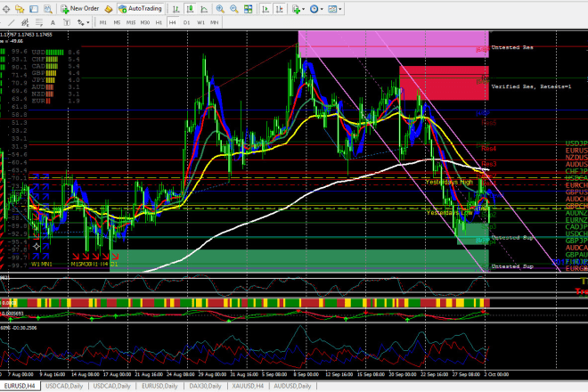Viewport: 588px width, 392px height.
Task: Expand the Periods dropdown arrow
Action: [x=322, y=9]
